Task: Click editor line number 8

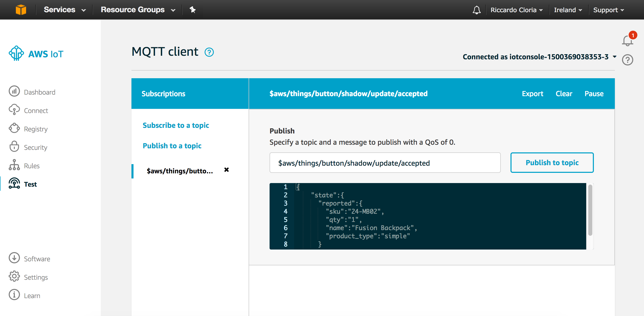Action: 285,244
